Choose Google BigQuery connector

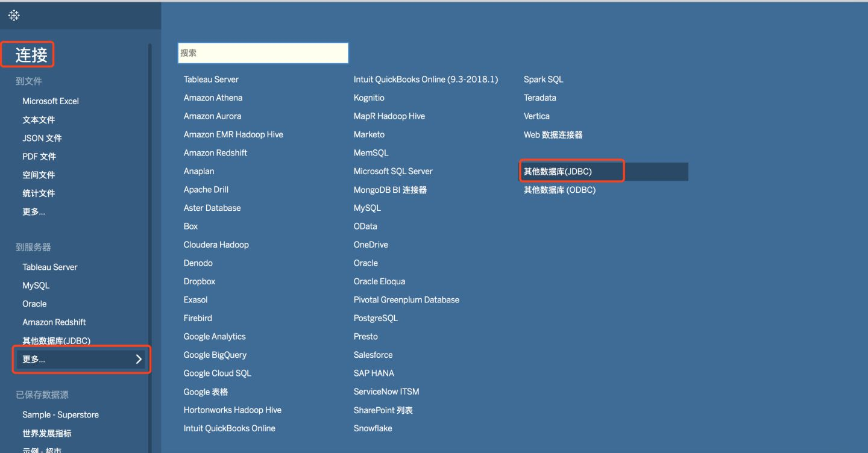tap(215, 355)
